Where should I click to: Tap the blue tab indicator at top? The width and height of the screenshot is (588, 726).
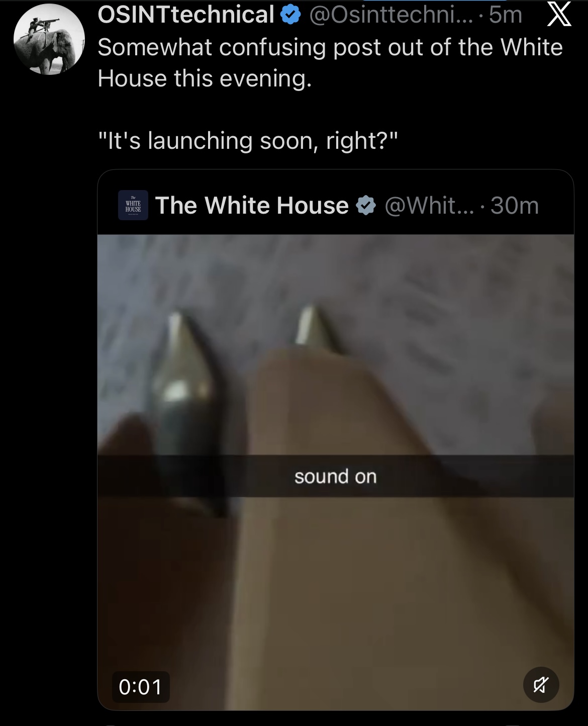point(435,1)
